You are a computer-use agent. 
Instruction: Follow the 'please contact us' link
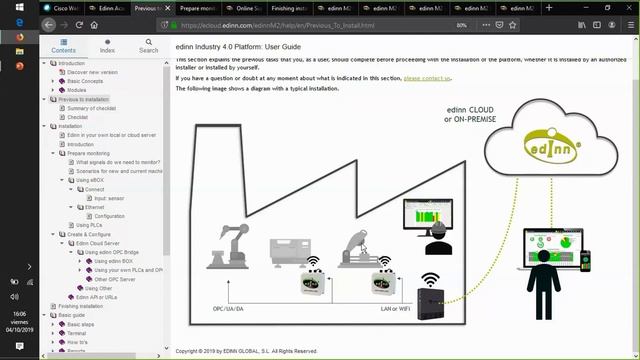click(x=427, y=78)
